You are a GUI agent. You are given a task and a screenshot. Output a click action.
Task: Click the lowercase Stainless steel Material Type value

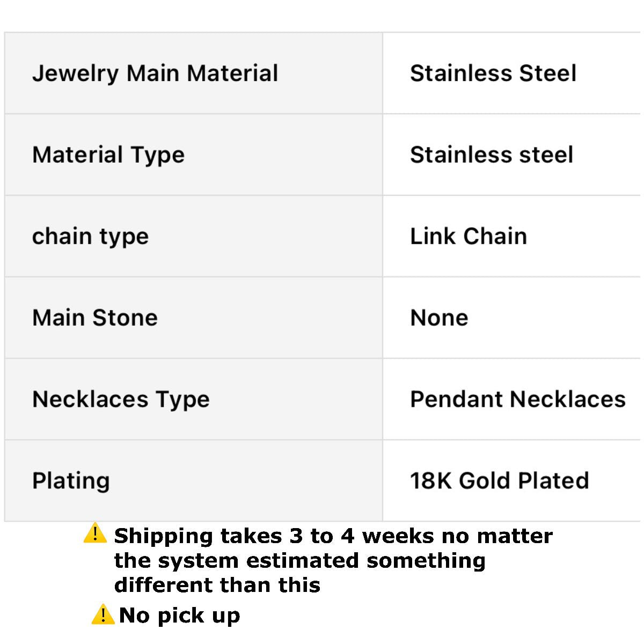point(492,155)
